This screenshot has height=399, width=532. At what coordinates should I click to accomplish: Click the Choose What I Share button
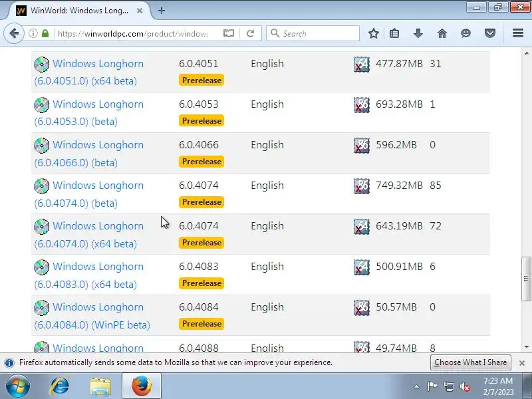click(x=470, y=362)
